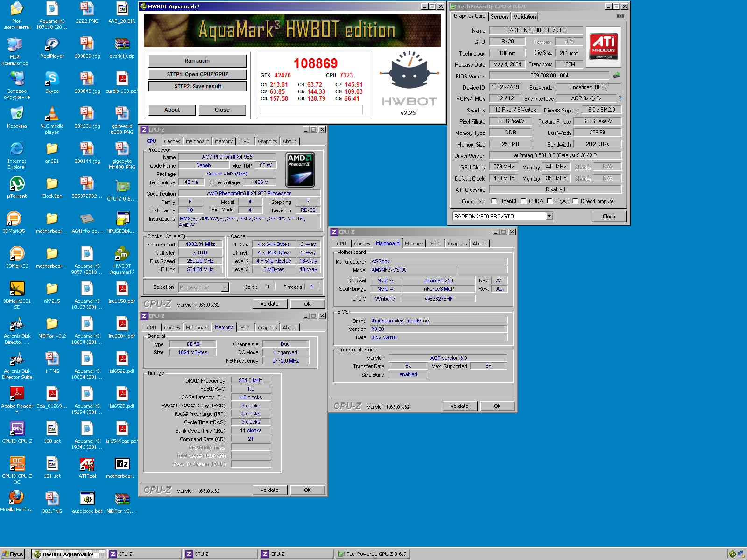Open the 3DMark06 desktop shortcut
The width and height of the screenshot is (747, 560).
click(x=17, y=254)
